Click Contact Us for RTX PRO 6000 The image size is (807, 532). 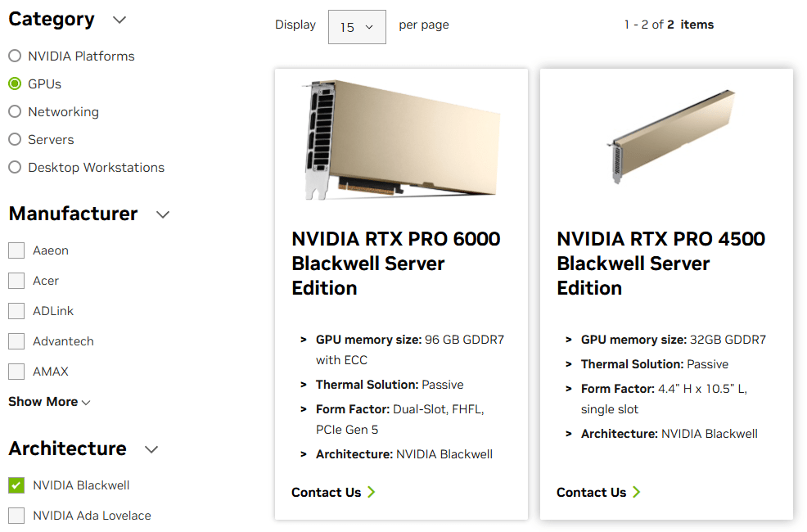point(333,493)
